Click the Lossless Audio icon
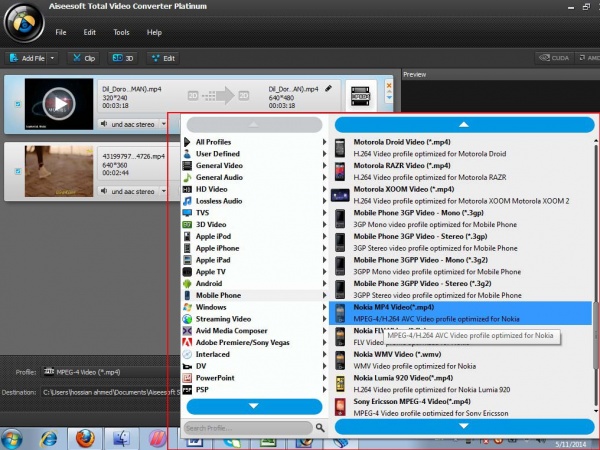Viewport: 600px width, 450px height. pyautogui.click(x=187, y=201)
